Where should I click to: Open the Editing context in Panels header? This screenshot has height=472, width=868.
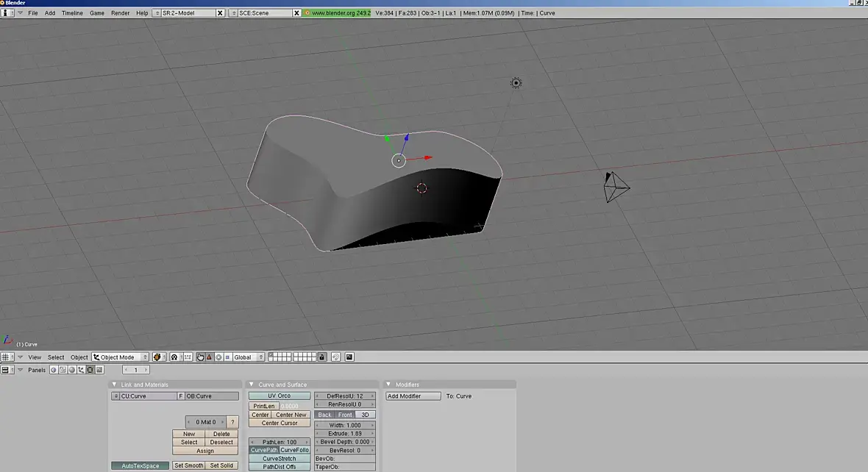click(90, 370)
